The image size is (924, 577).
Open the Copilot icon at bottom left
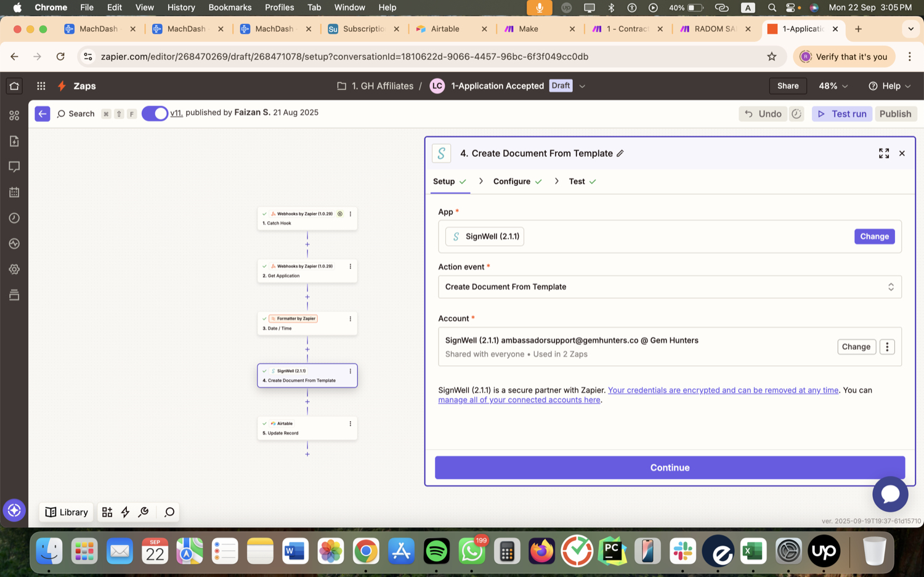coord(14,510)
